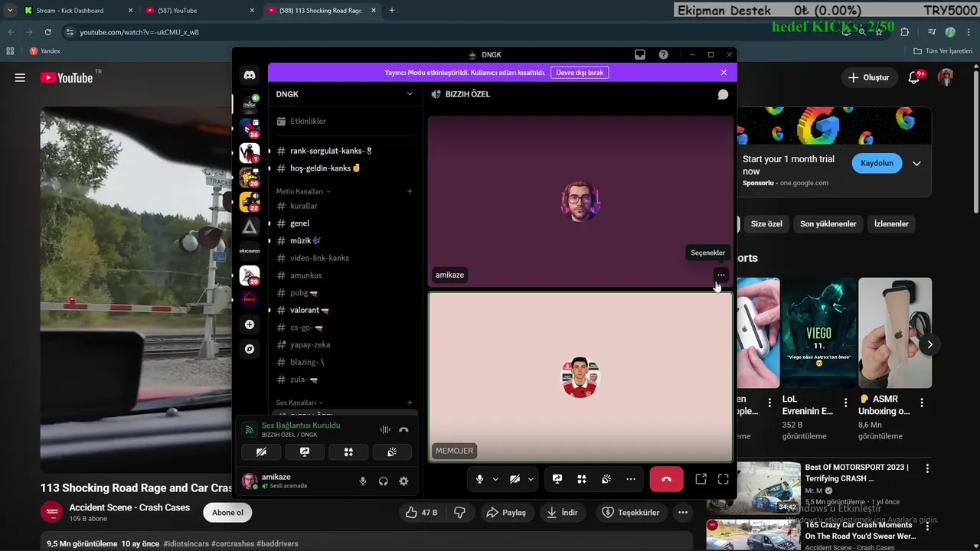Click İndir download button

[562, 513]
